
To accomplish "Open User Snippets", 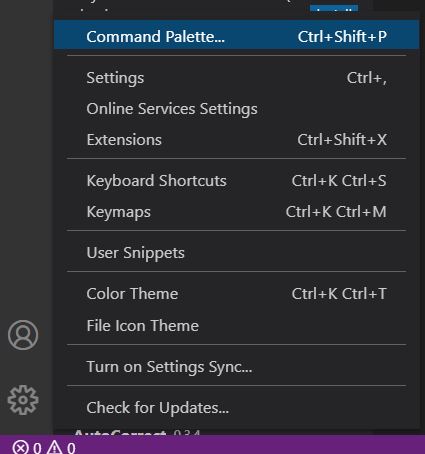I will pos(236,253).
